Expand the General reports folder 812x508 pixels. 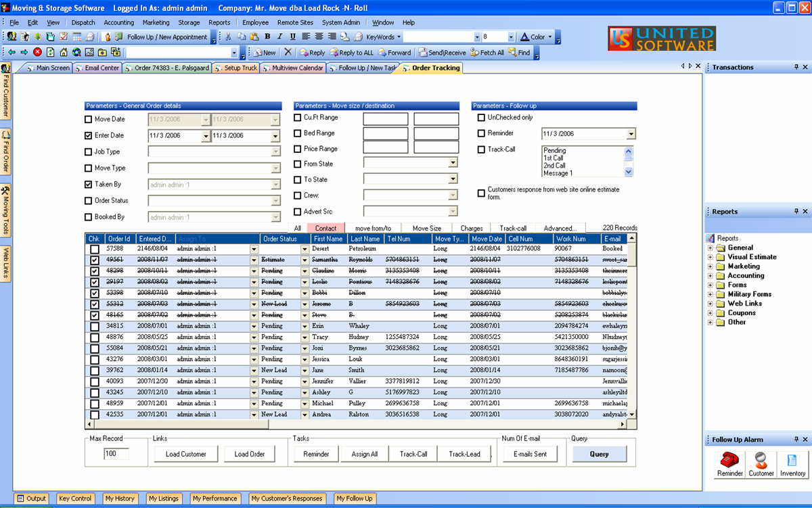[710, 248]
